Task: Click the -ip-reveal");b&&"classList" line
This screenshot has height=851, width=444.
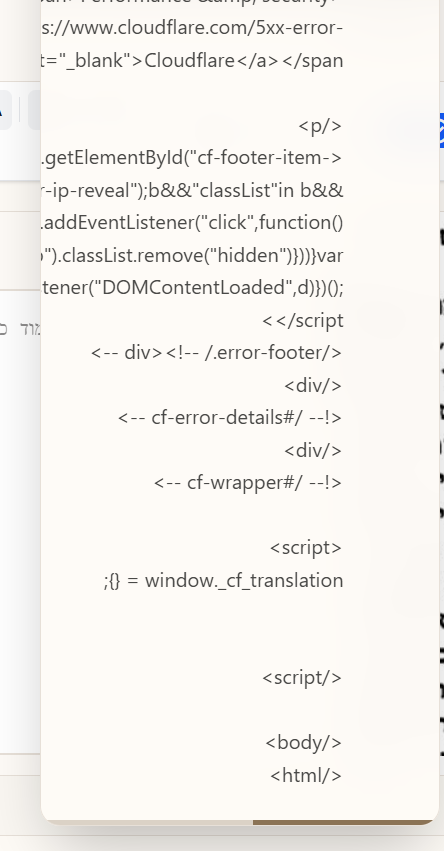Action: 192,190
